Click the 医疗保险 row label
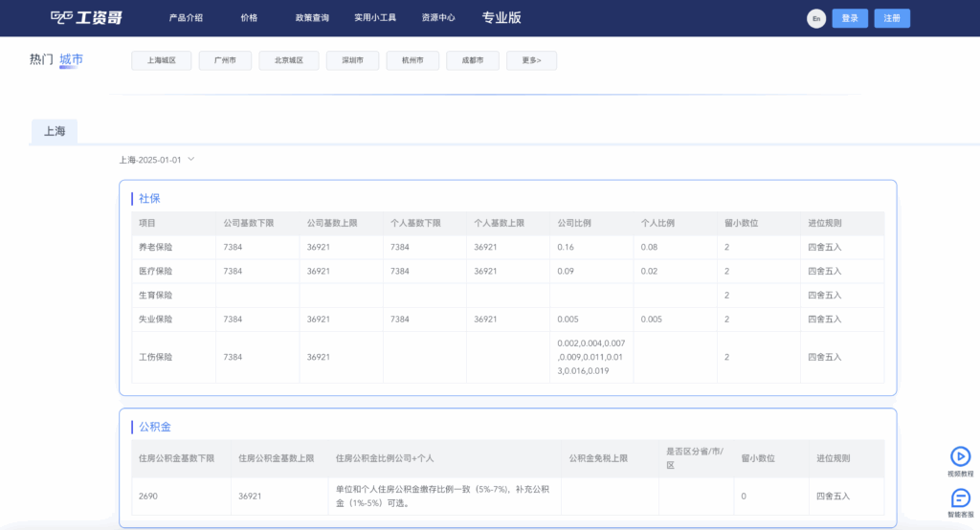The width and height of the screenshot is (980, 530). [x=156, y=272]
